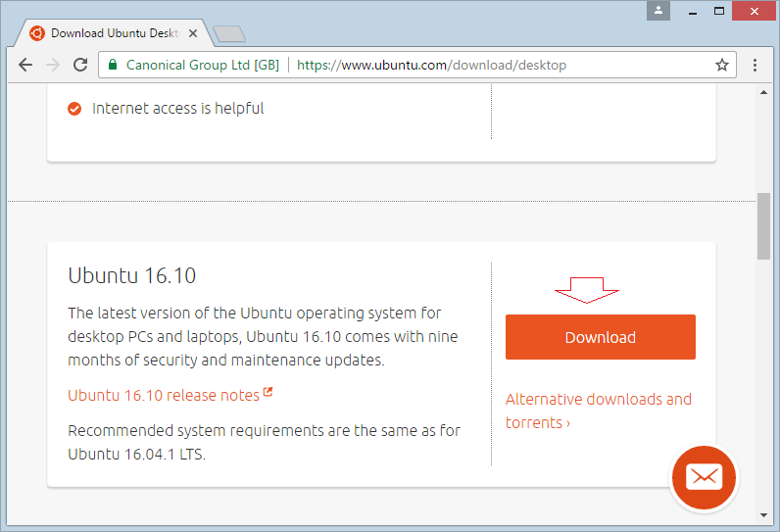The image size is (780, 532).
Task: Select the Download Ubuntu Desktop tab
Action: pyautogui.click(x=115, y=33)
